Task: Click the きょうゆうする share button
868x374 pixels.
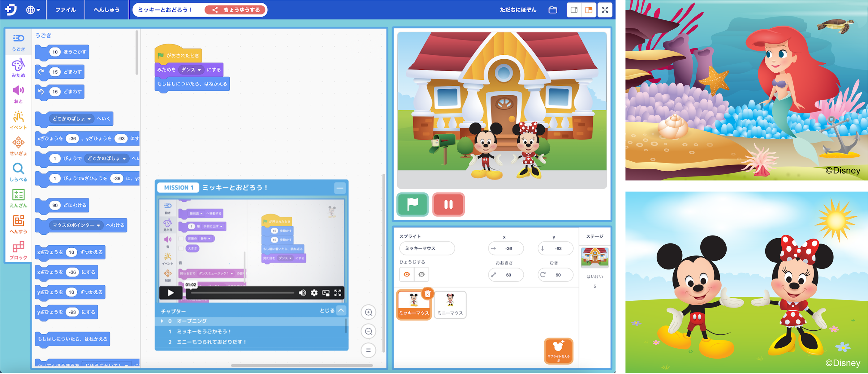Action: [x=235, y=10]
